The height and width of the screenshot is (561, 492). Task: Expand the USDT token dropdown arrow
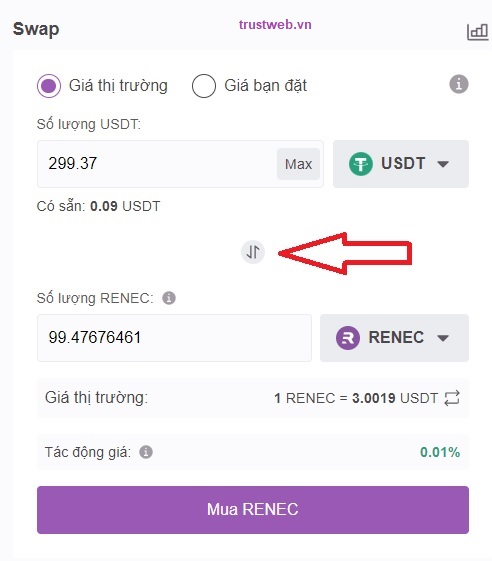click(x=443, y=164)
